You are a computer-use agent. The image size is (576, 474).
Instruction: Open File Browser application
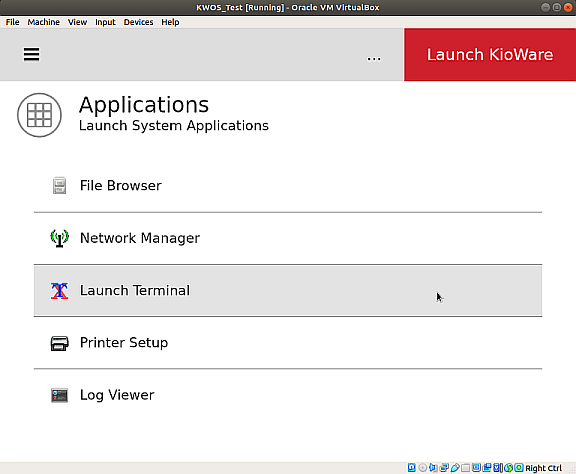288,186
